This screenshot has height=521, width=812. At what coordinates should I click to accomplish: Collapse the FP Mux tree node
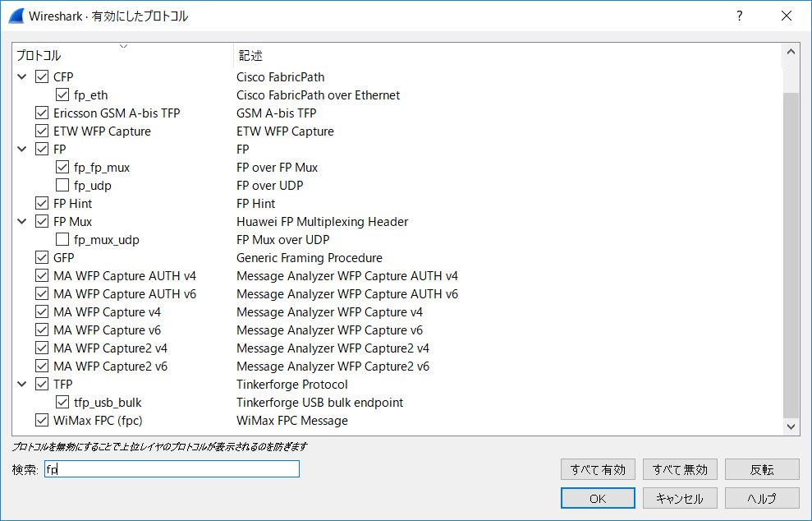(x=21, y=221)
